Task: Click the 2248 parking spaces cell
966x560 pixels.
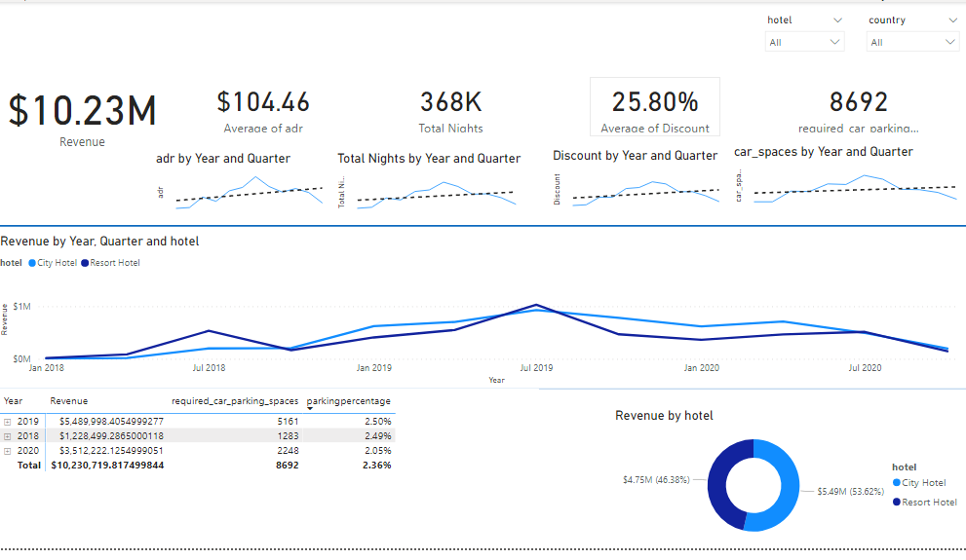Action: click(288, 451)
